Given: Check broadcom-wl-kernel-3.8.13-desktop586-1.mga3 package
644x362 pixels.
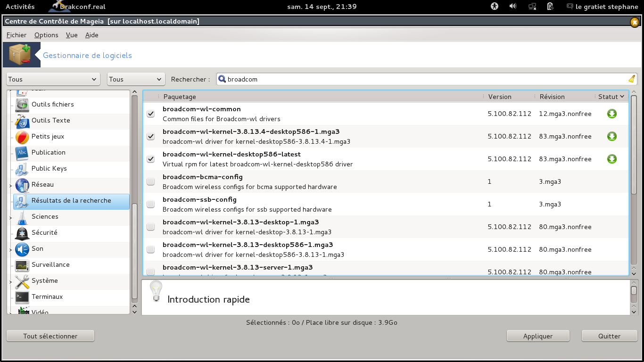Looking at the screenshot, I should pyautogui.click(x=150, y=249).
